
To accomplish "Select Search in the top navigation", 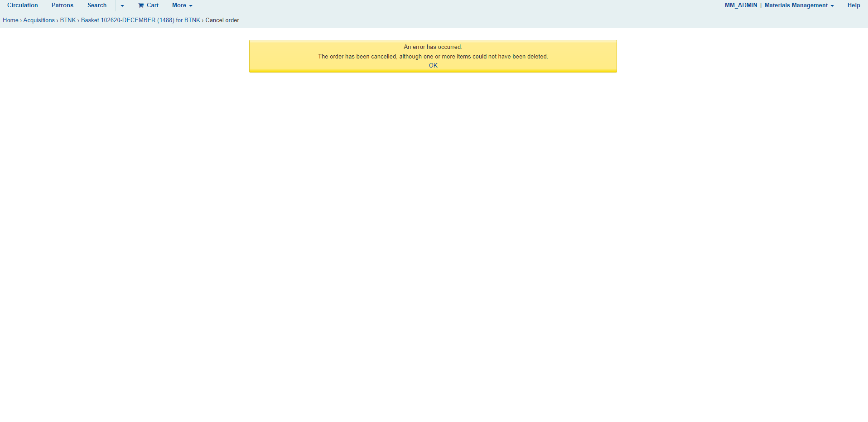I will pos(97,5).
